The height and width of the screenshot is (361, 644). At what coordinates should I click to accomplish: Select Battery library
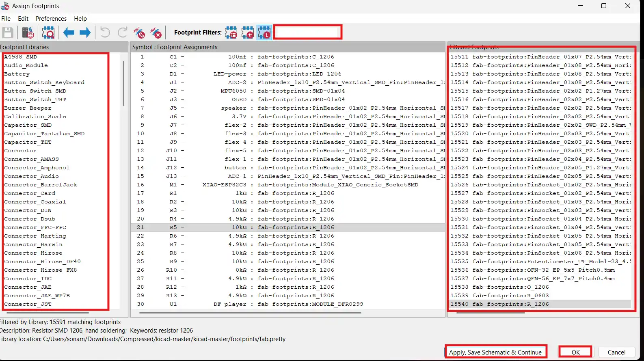coord(17,74)
